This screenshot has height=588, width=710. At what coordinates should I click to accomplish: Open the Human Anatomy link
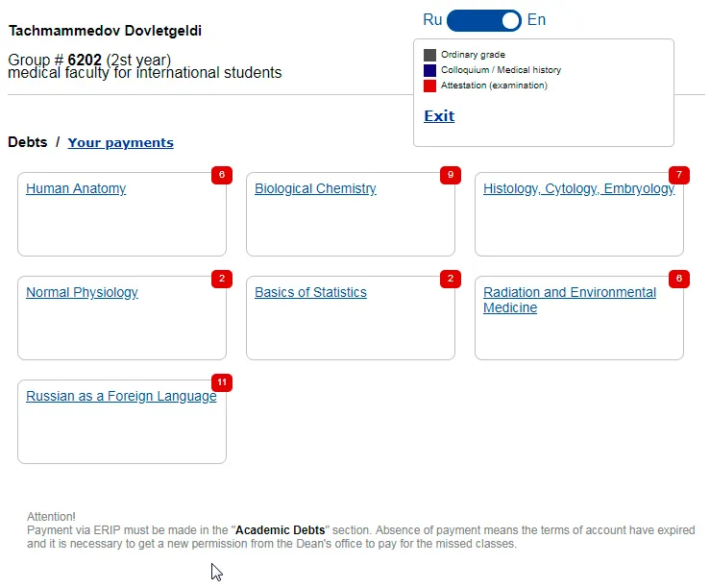point(76,189)
